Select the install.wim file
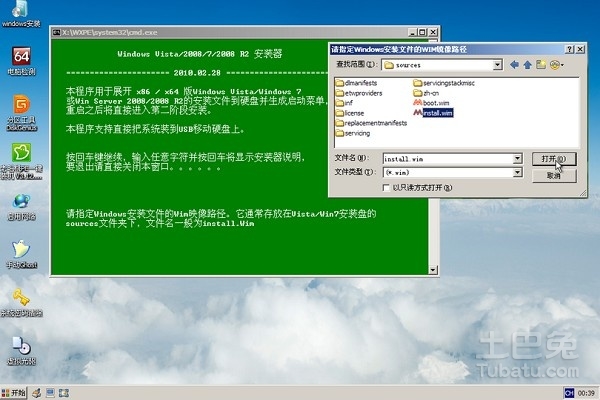This screenshot has height=400, width=600. click(x=433, y=113)
